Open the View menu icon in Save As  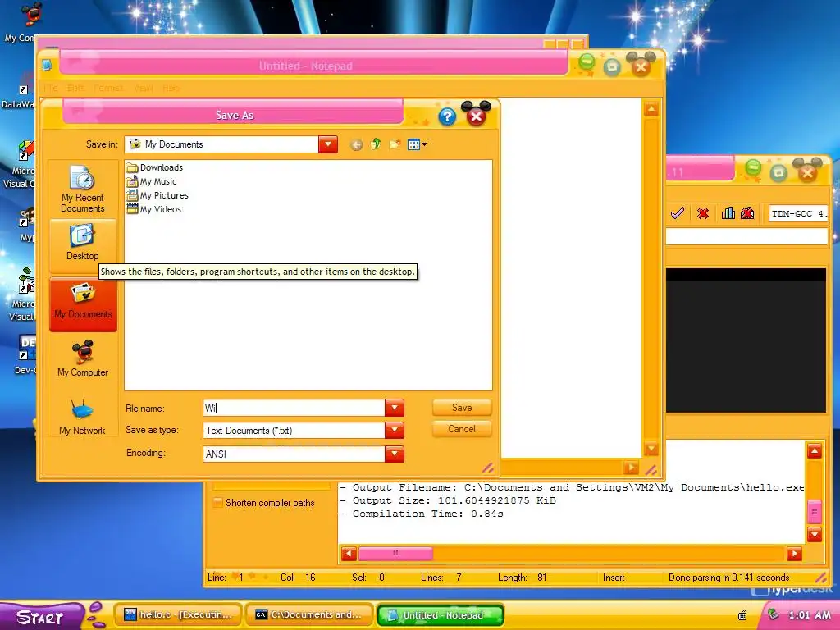pos(418,144)
